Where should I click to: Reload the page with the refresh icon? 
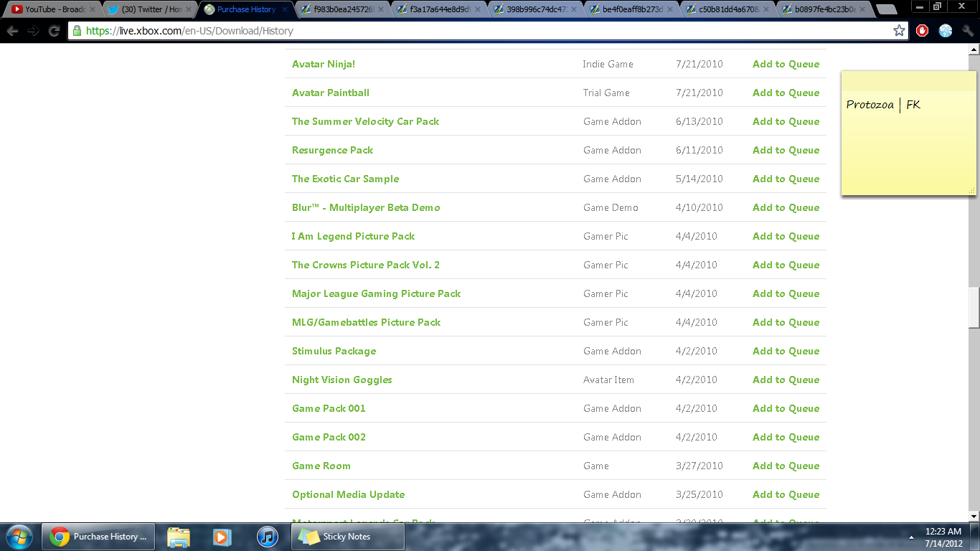54,31
